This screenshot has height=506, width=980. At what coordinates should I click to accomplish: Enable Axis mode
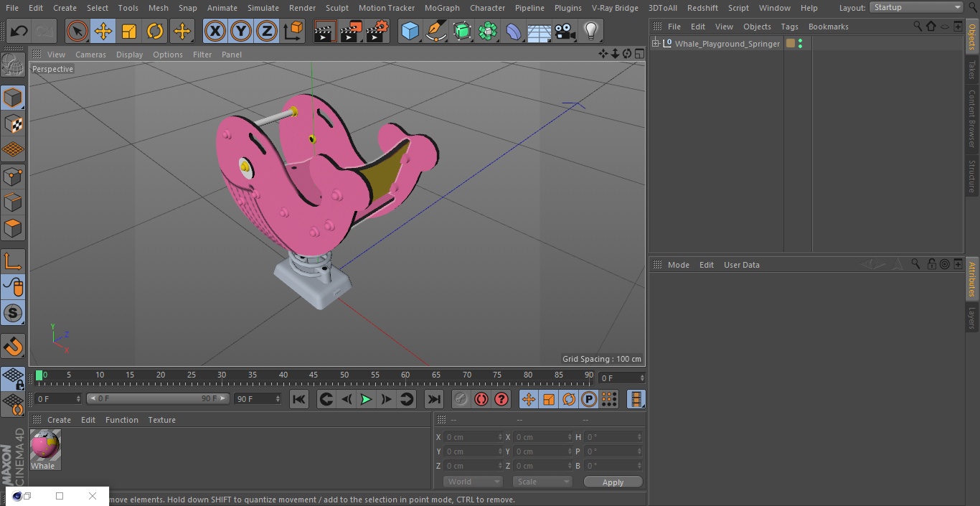point(13,261)
